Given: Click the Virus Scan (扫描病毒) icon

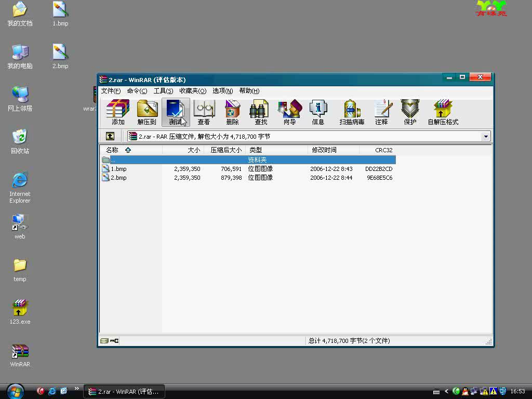Looking at the screenshot, I should pos(352,112).
